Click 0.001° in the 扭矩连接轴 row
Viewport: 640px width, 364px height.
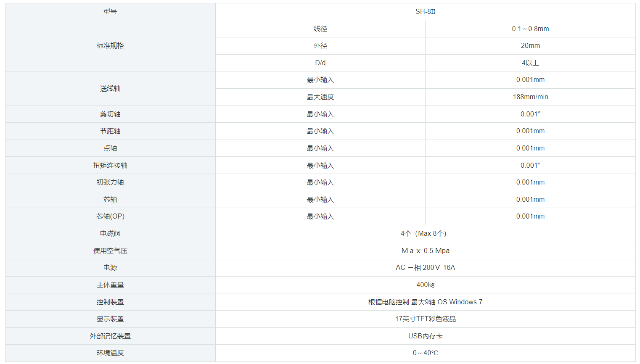pos(530,166)
